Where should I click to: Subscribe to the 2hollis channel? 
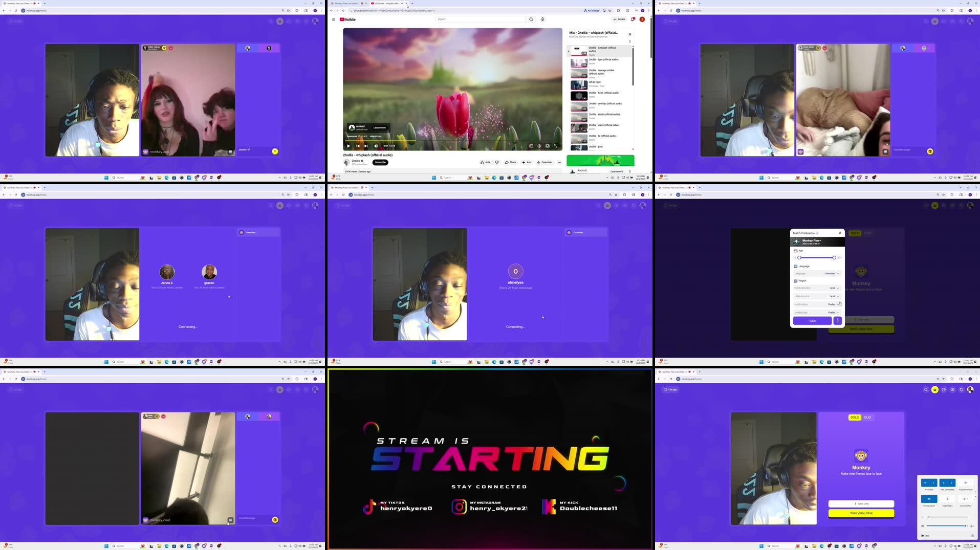(380, 162)
